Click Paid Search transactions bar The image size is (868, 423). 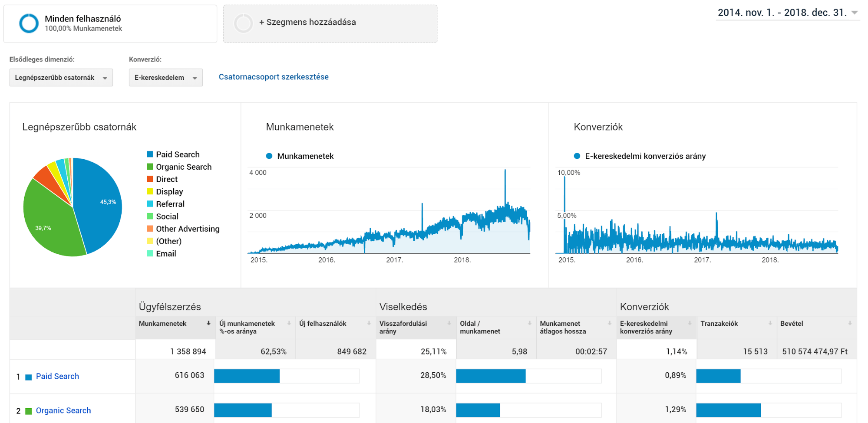(x=718, y=376)
